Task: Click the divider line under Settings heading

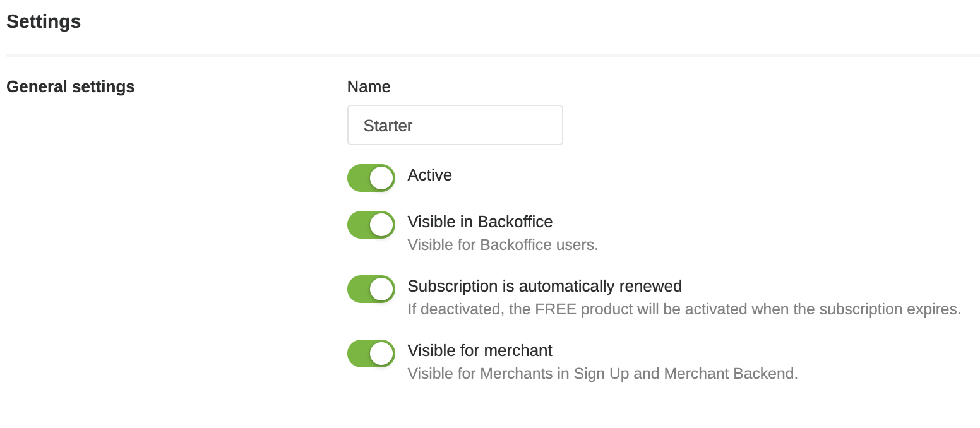Action: pyautogui.click(x=493, y=56)
